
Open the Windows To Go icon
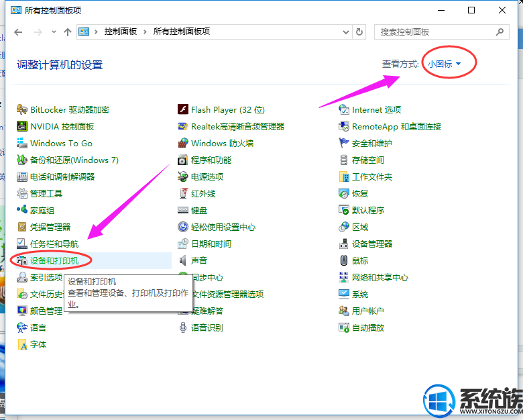[x=22, y=143]
